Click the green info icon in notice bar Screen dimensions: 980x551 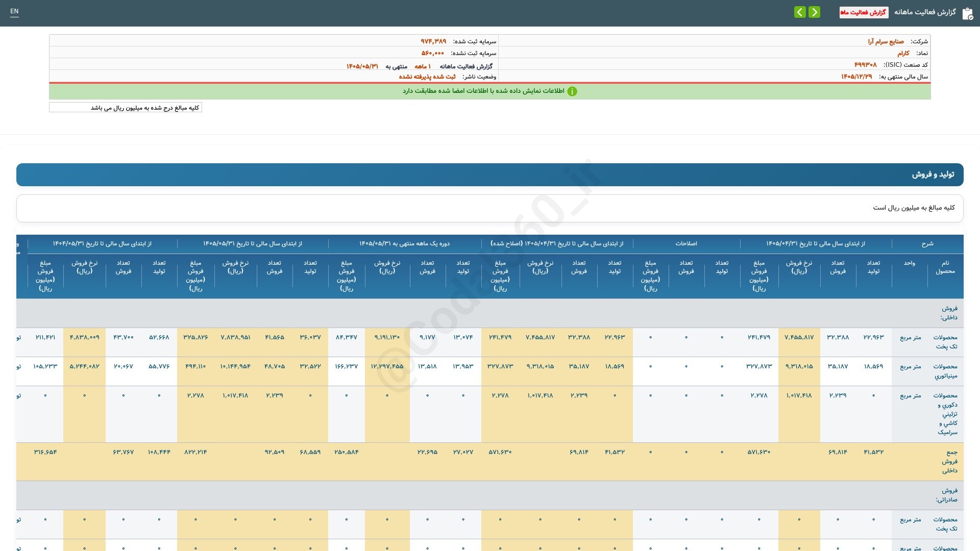coord(572,91)
